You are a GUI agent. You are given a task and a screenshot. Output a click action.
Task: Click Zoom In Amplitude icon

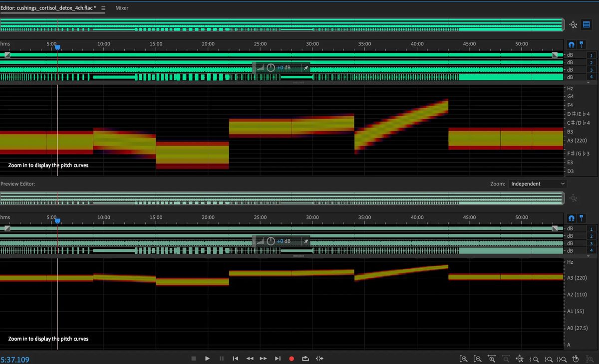pyautogui.click(x=464, y=359)
